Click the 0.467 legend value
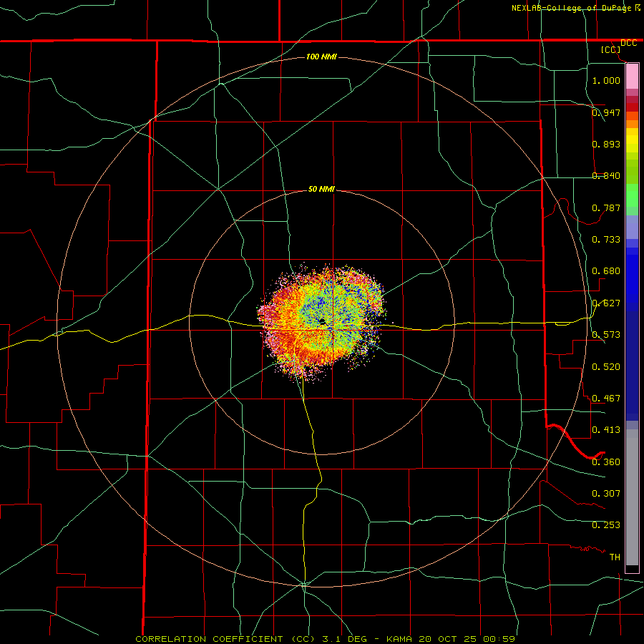This screenshot has height=644, width=644. (x=606, y=398)
